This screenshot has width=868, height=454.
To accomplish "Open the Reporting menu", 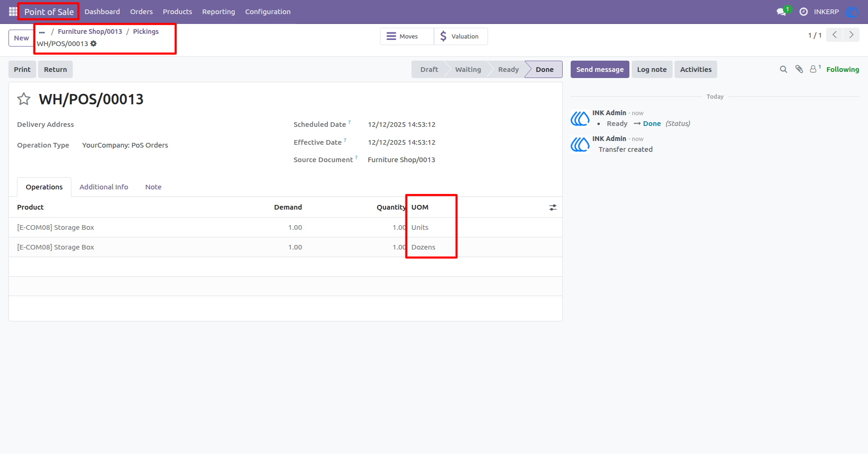I will (218, 12).
